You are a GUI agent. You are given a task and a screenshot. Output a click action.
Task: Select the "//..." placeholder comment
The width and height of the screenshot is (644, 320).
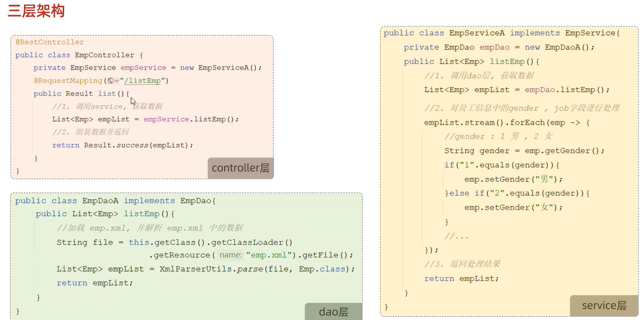coord(456,236)
